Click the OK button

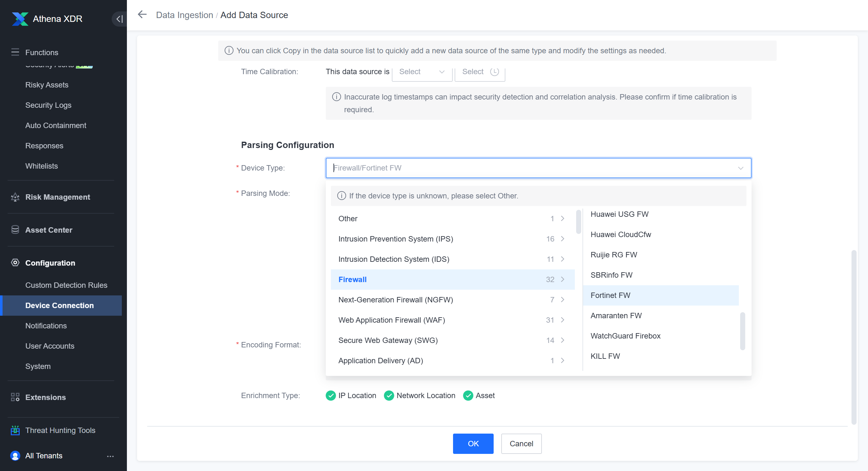point(473,443)
